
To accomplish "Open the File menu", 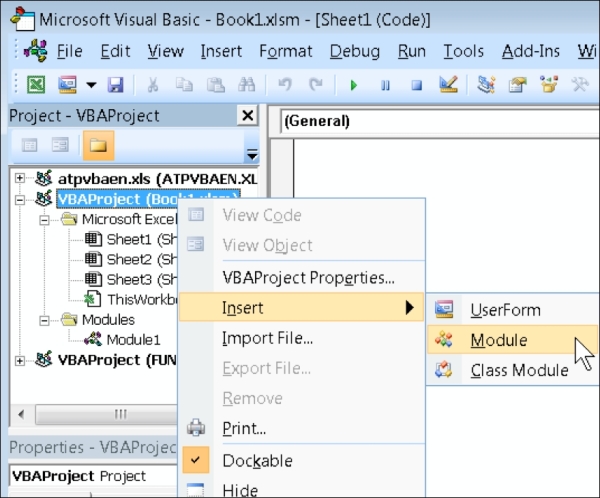I will pyautogui.click(x=70, y=51).
